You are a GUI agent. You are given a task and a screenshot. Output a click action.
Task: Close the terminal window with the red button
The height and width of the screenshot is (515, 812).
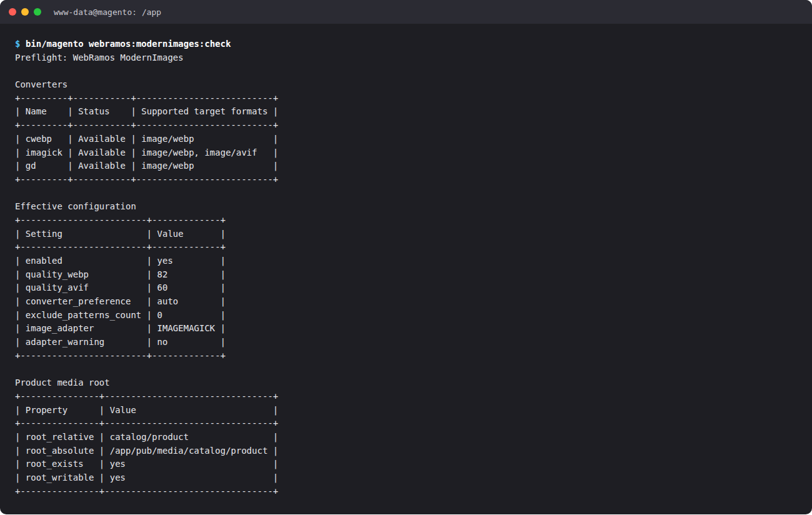click(x=12, y=12)
